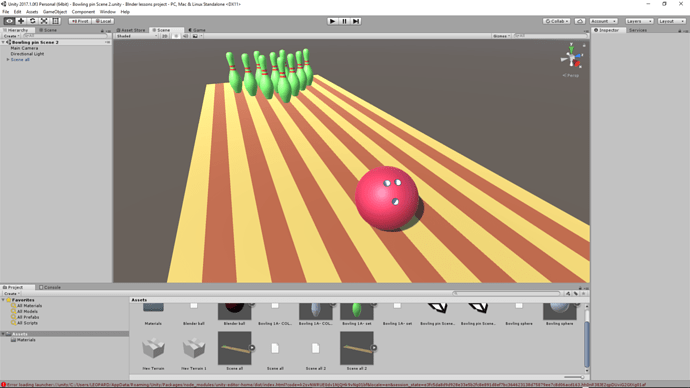Toggle the 2D scene view mode
Viewport: 690px width, 388px height.
click(165, 36)
